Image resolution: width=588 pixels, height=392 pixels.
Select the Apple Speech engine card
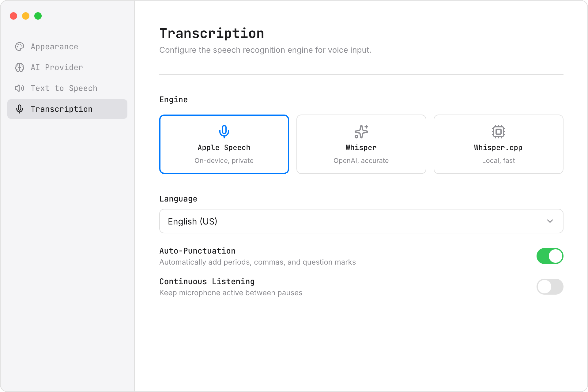(x=224, y=144)
